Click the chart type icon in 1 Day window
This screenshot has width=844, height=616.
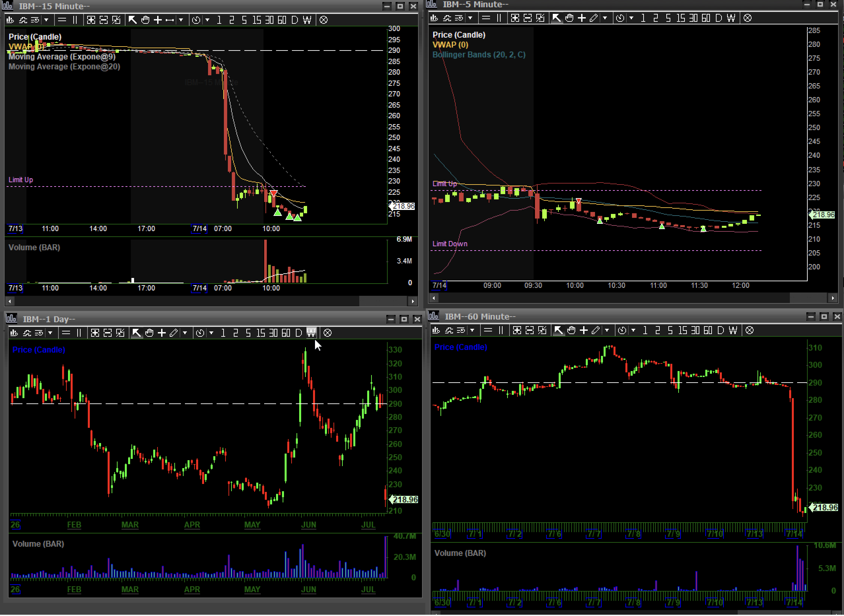click(x=14, y=333)
